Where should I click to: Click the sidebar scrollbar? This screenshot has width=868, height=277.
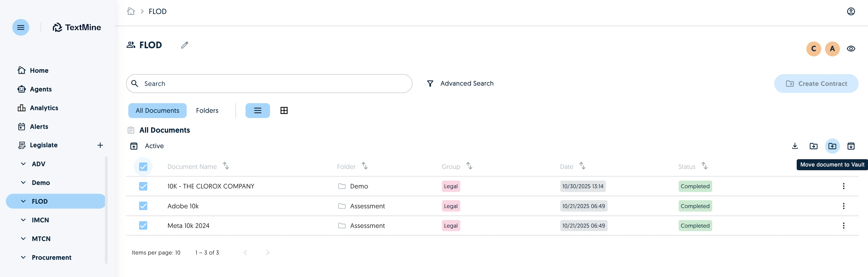pyautogui.click(x=106, y=210)
